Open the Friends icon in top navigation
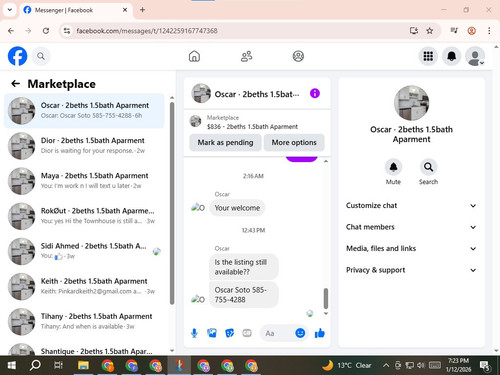The height and width of the screenshot is (375, 500). [246, 56]
